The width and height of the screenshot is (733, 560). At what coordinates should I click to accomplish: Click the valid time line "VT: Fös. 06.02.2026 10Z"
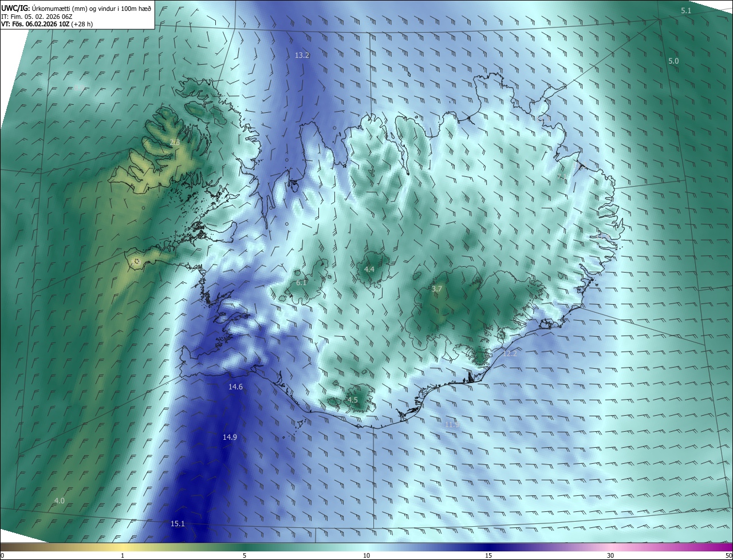pos(35,24)
